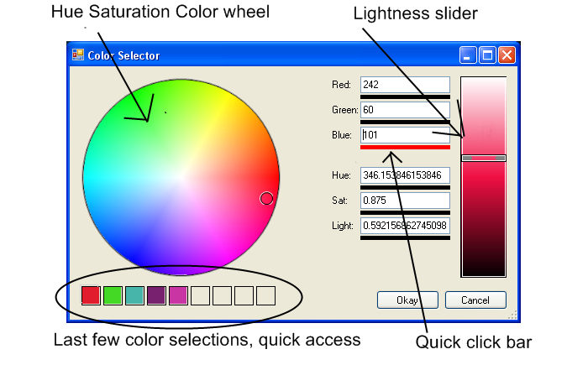Click the Okay button

[407, 300]
